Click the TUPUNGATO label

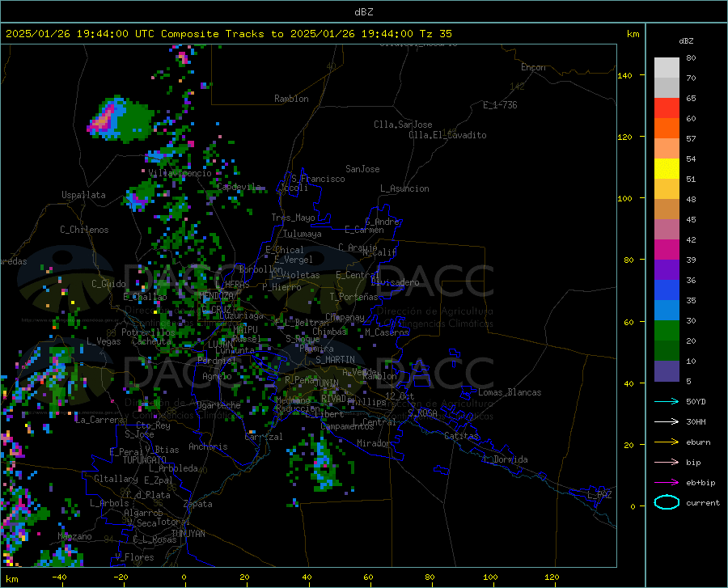pos(145,460)
